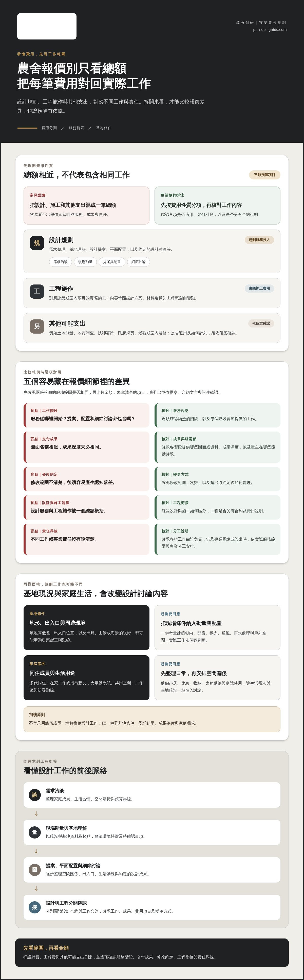Click the 規 design planning icon

(37, 243)
